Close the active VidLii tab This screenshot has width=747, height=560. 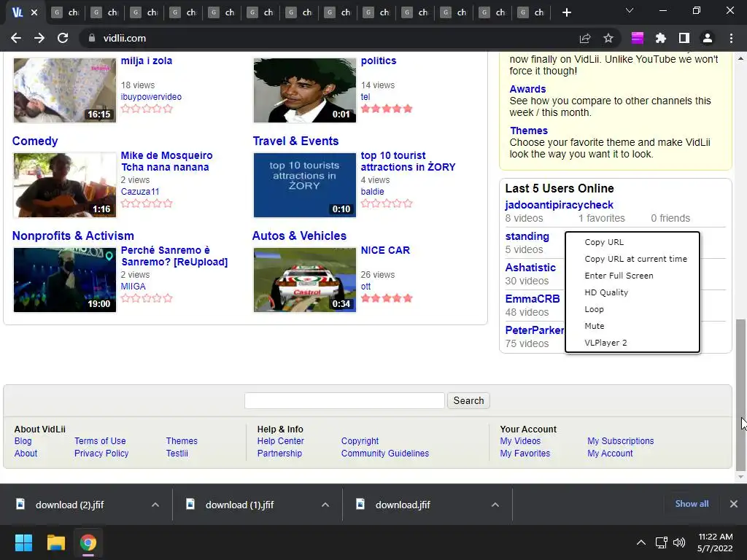(34, 12)
